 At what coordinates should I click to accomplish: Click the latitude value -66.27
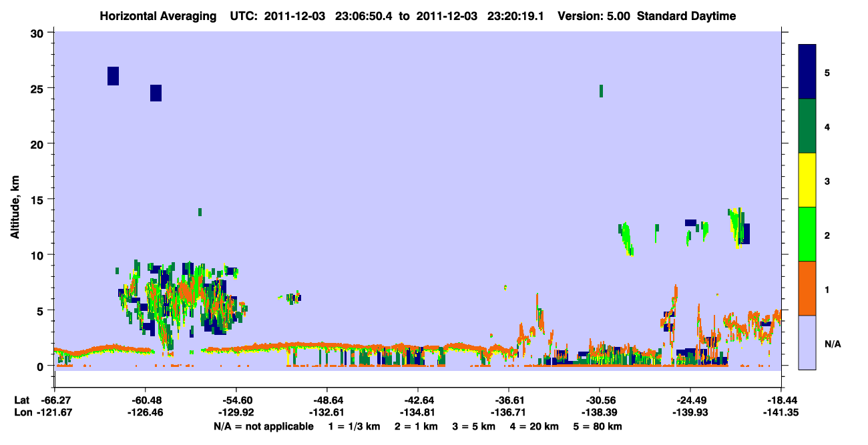tap(55, 400)
